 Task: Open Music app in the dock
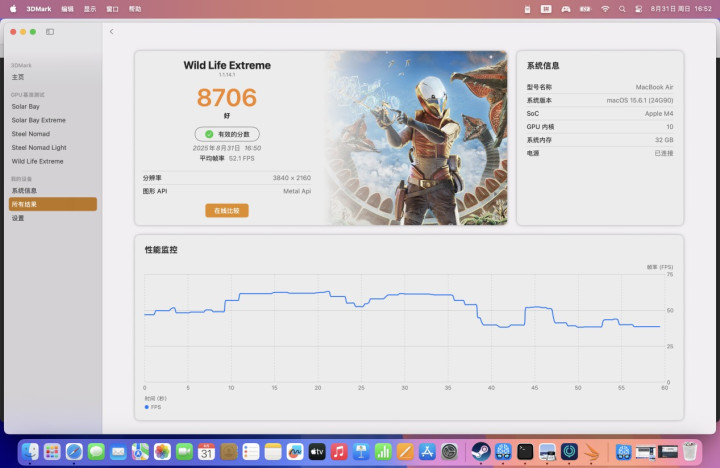click(x=339, y=452)
